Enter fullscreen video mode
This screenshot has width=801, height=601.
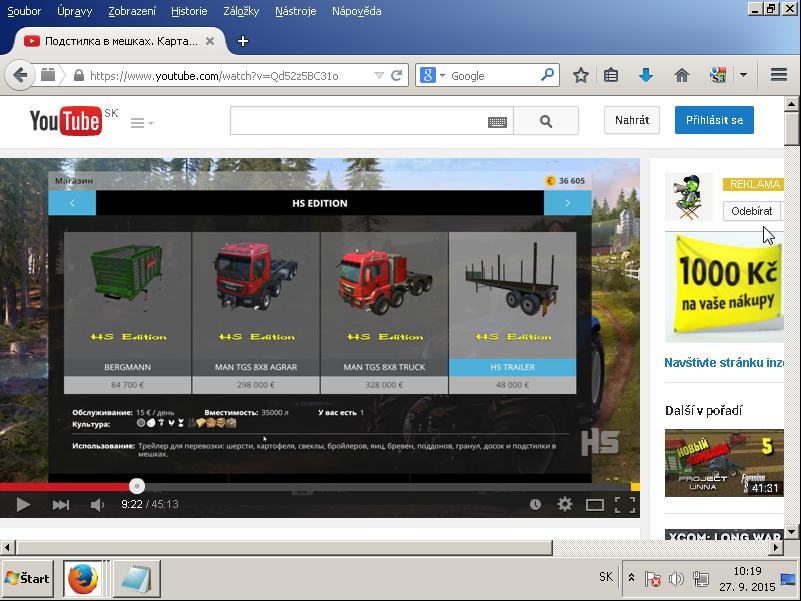pyautogui.click(x=625, y=505)
